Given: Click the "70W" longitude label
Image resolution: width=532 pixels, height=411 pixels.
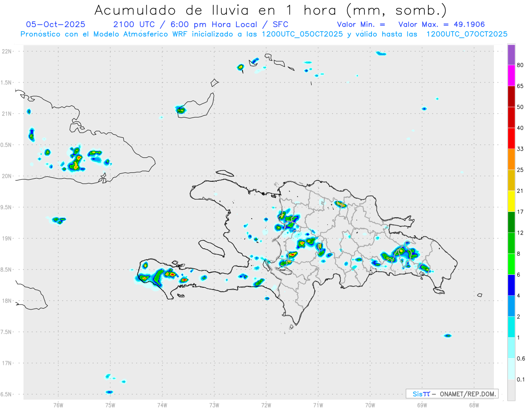Looking at the screenshot, I should (370, 405).
